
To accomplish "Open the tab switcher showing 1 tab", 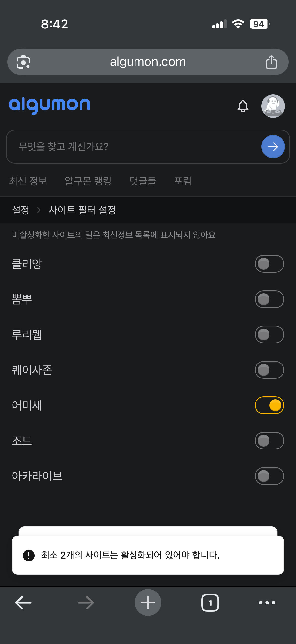I will pyautogui.click(x=210, y=603).
